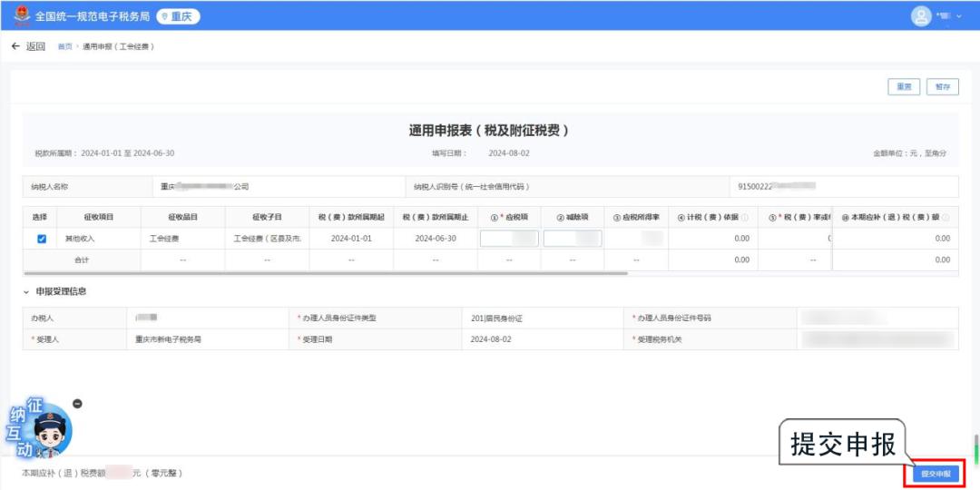Minimize the tax interaction mascot widget
This screenshot has height=490, width=980.
point(77,404)
